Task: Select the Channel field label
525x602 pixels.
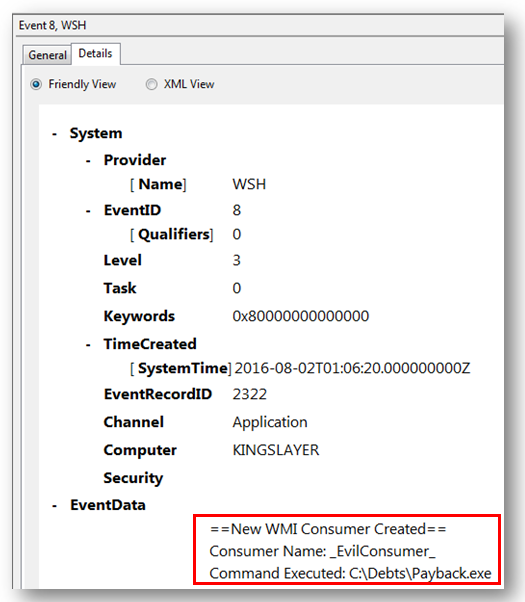Action: click(134, 422)
